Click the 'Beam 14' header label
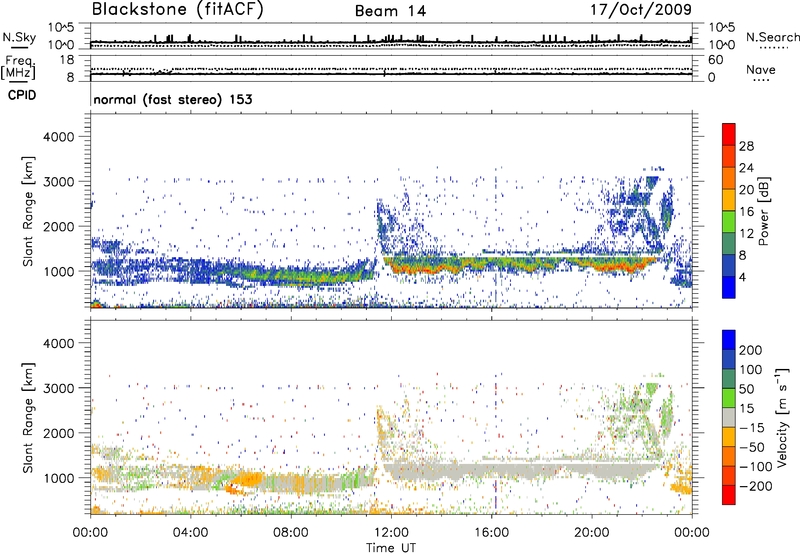This screenshot has width=800, height=554. tap(390, 11)
